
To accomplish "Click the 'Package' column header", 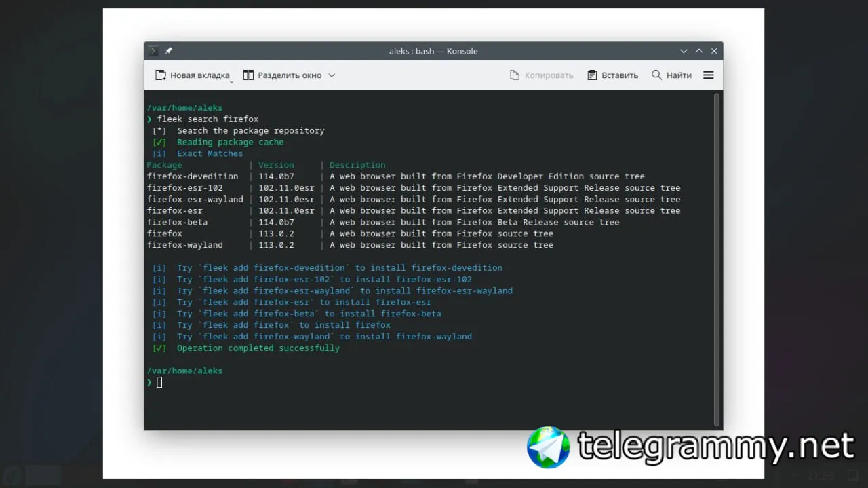I will 164,165.
